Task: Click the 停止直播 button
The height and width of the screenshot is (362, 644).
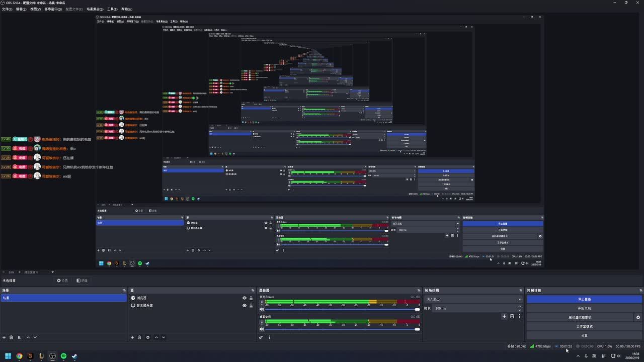Action: 584,299
